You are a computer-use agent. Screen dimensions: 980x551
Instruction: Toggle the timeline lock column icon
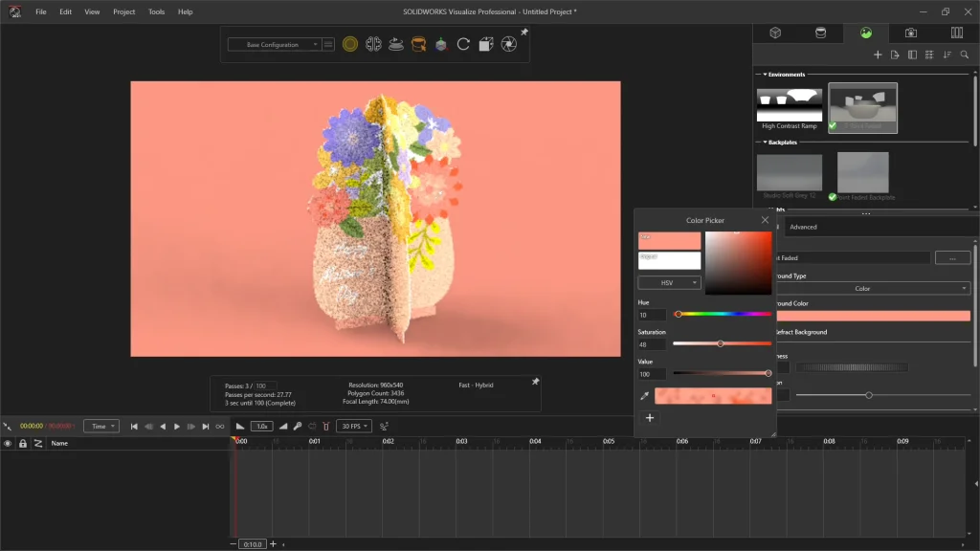pyautogui.click(x=23, y=444)
